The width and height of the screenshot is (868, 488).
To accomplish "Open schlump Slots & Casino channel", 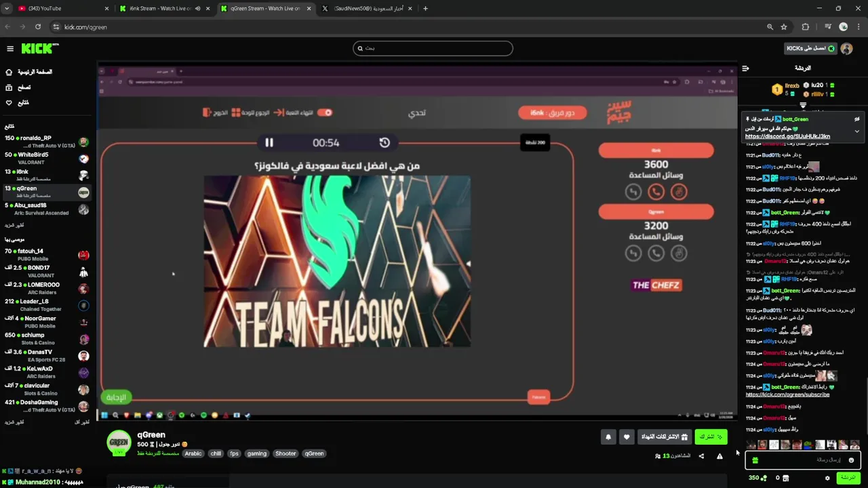I will (46, 339).
